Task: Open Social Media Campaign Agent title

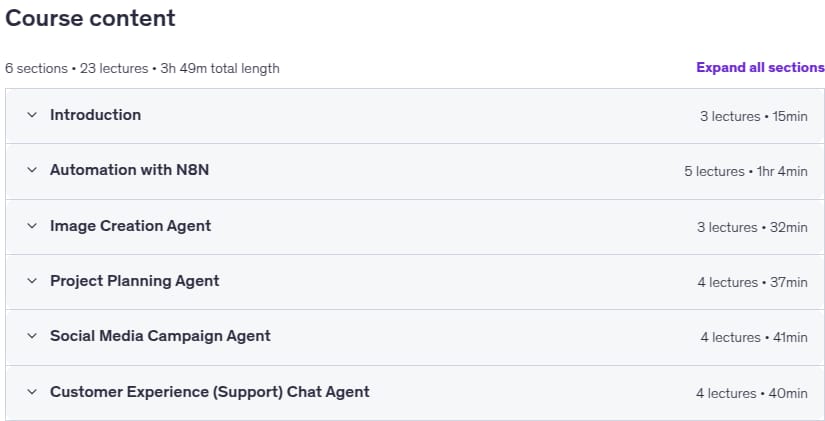Action: (160, 336)
